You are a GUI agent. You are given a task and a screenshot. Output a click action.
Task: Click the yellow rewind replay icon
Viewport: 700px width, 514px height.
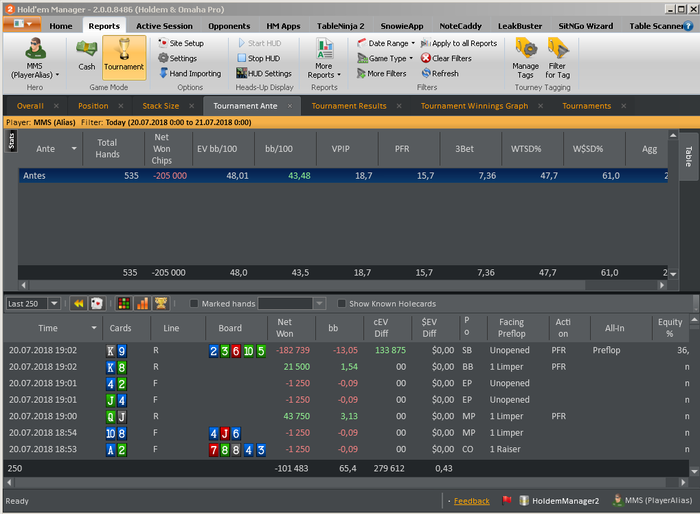79,304
